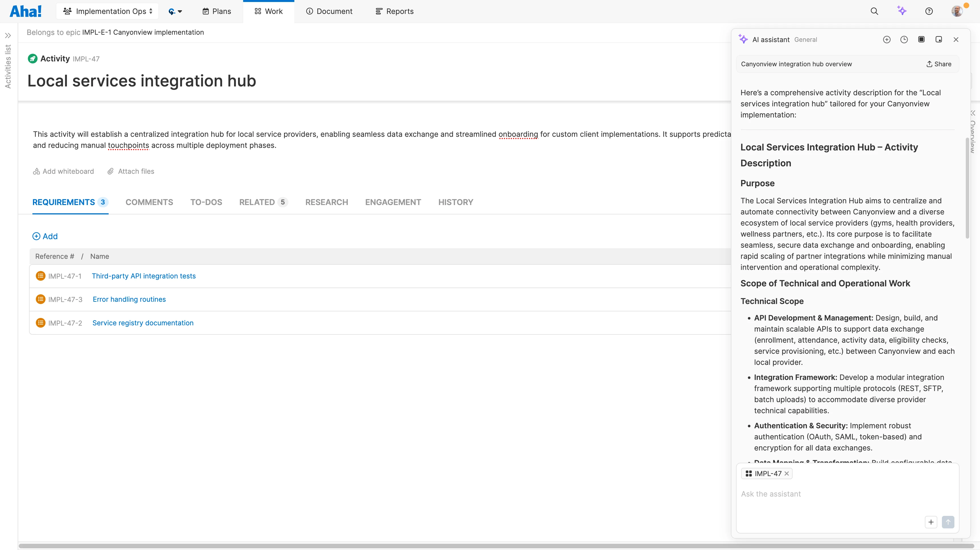The height and width of the screenshot is (550, 980).
Task: Remove the IMPL-47 context chip
Action: [x=787, y=474]
